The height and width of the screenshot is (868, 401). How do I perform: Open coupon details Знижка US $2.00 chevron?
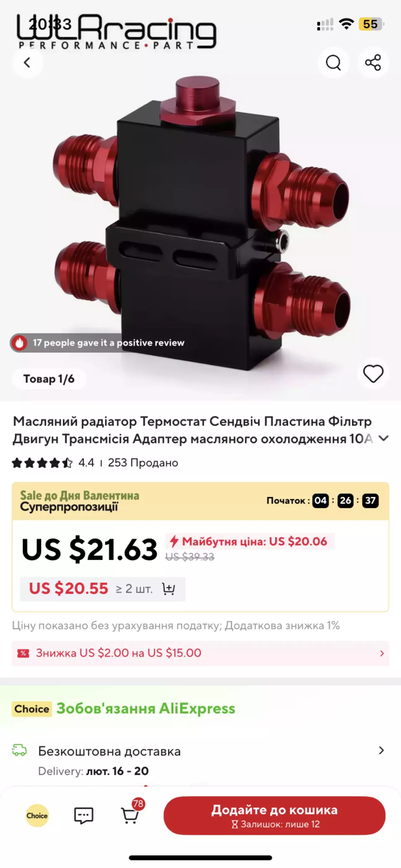point(382,653)
